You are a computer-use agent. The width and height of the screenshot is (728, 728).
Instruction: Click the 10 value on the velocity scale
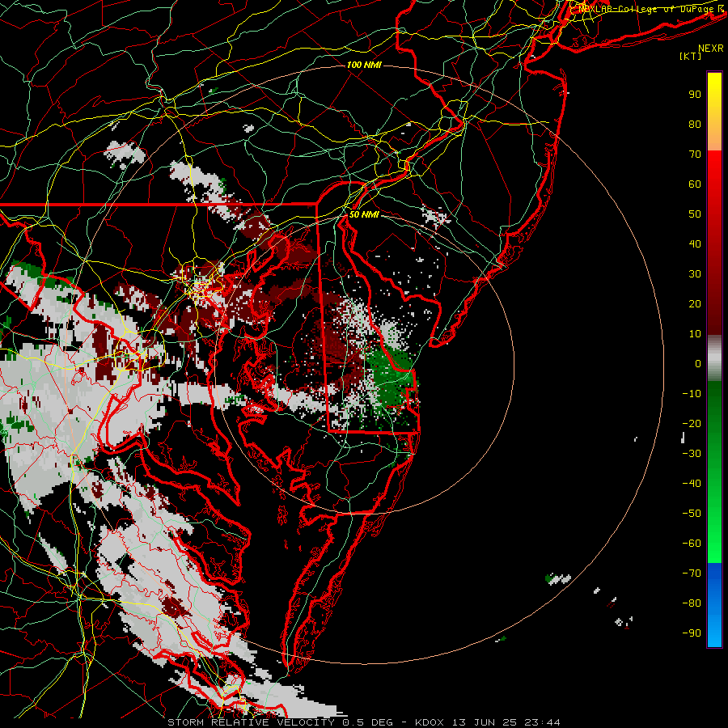695,334
